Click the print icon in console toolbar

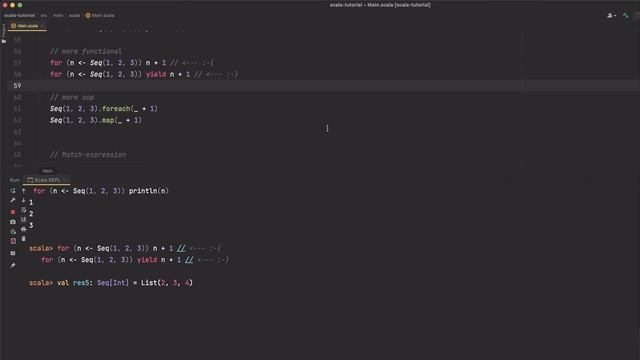click(x=24, y=229)
